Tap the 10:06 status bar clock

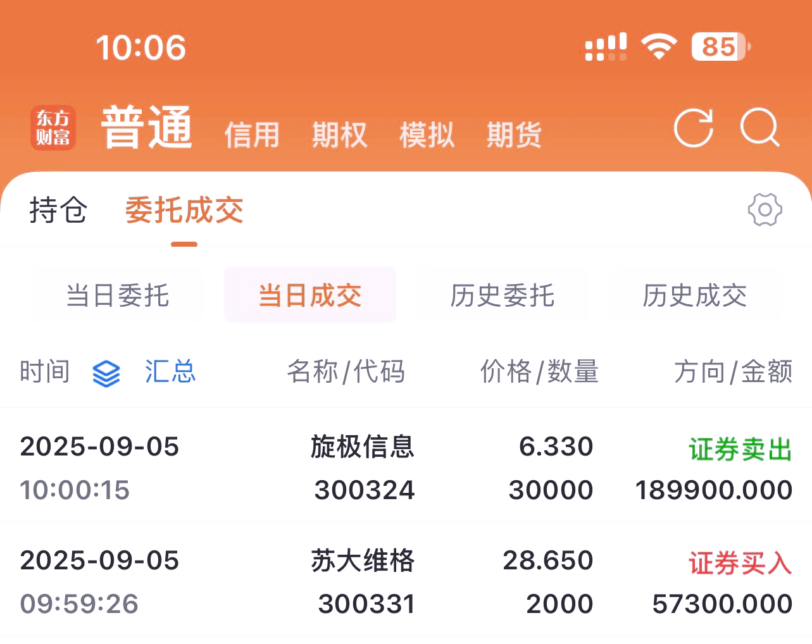coord(141,47)
